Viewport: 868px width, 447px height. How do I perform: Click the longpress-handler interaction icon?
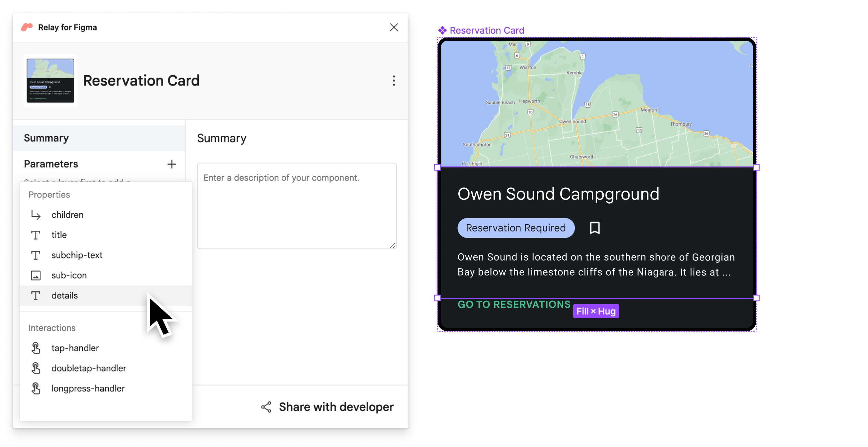click(36, 388)
